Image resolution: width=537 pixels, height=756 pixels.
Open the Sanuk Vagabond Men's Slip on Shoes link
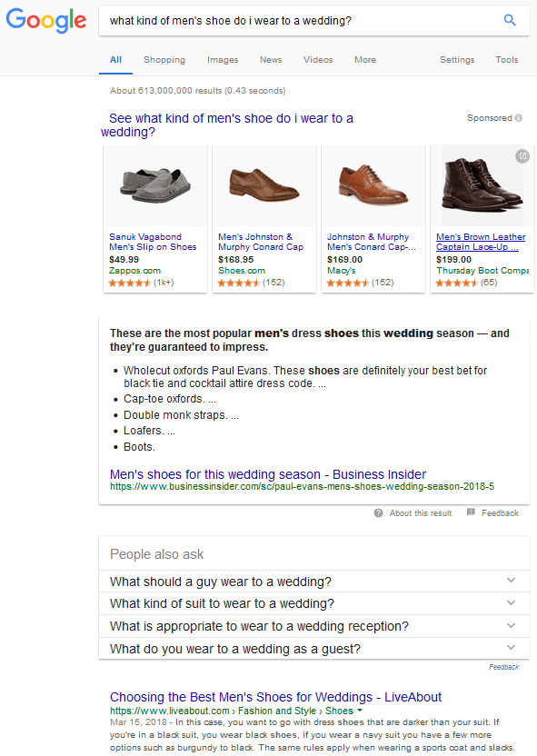tap(153, 242)
